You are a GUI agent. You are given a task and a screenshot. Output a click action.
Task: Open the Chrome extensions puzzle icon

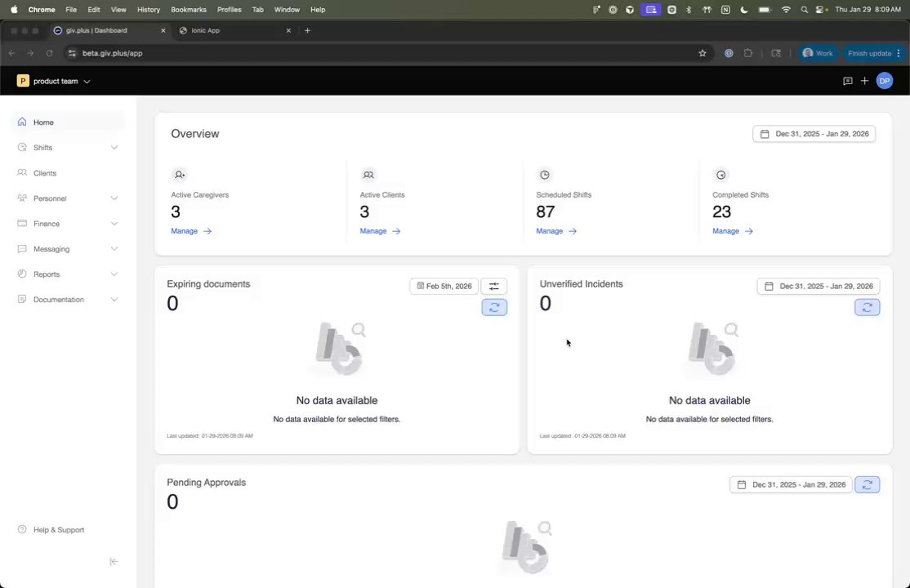click(x=748, y=53)
